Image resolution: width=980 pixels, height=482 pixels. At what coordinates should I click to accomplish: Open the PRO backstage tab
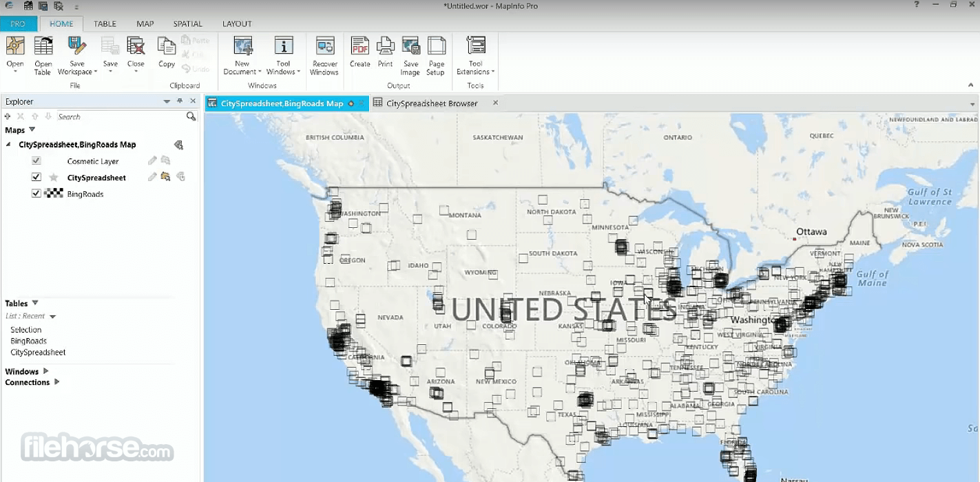coord(19,23)
